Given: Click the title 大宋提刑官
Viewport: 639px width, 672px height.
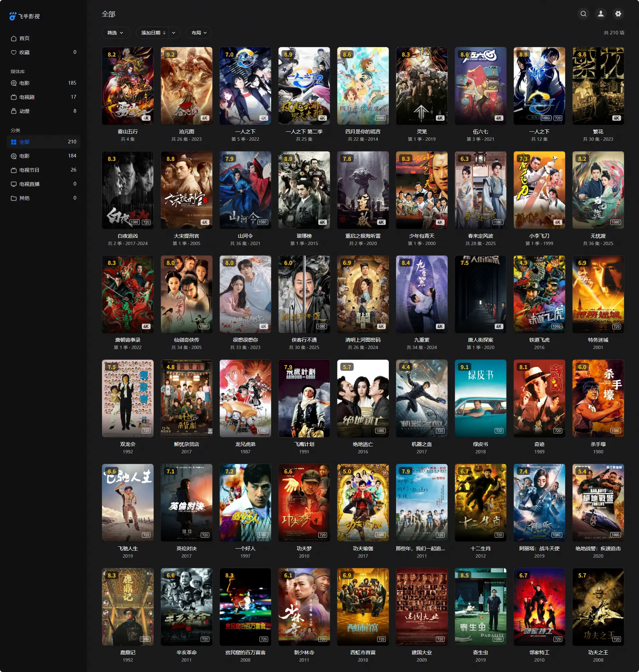Looking at the screenshot, I should tap(186, 236).
